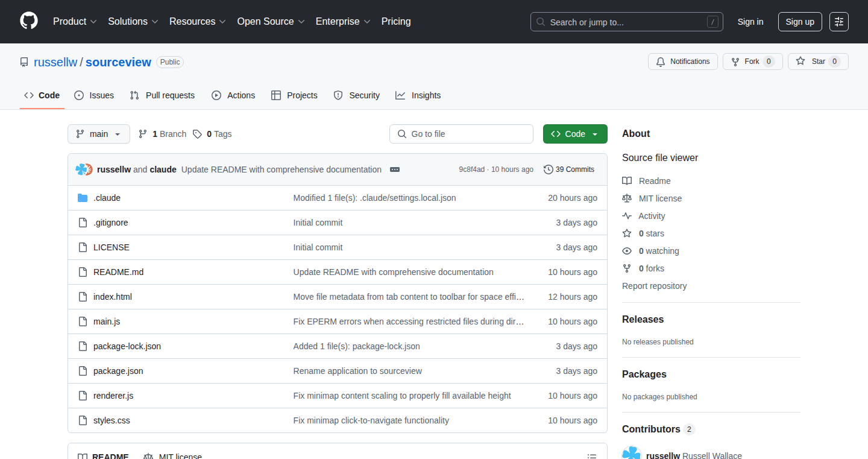Switch to the Insights tab
868x459 pixels.
418,95
